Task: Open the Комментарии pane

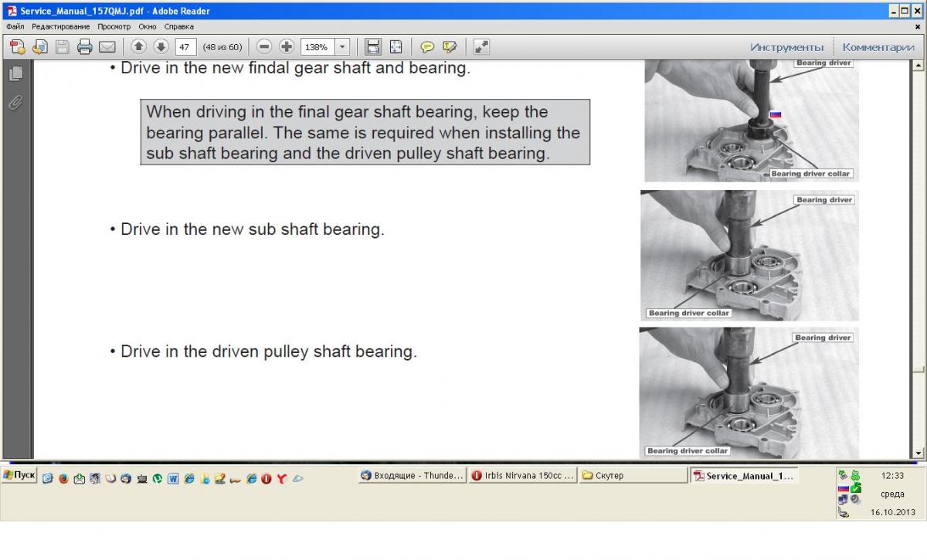Action: pyautogui.click(x=878, y=47)
